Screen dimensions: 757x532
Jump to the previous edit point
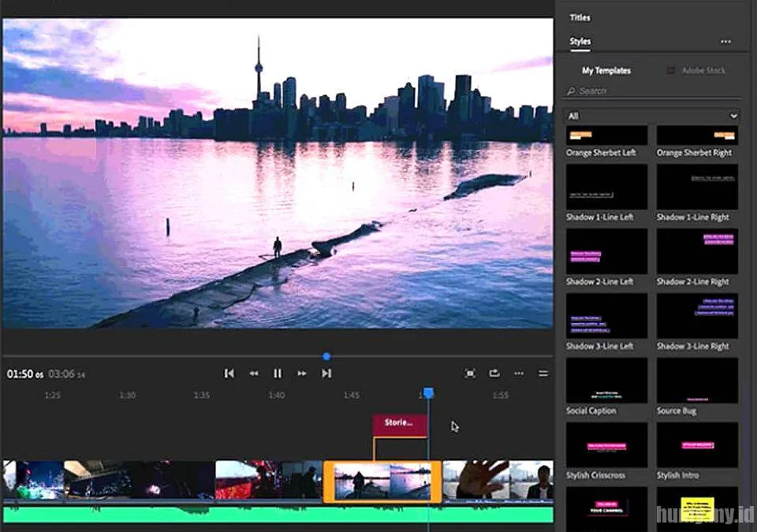pos(229,374)
